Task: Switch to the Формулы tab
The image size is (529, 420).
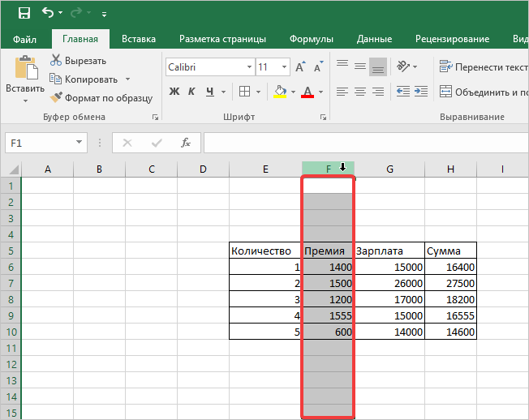Action: tap(312, 39)
